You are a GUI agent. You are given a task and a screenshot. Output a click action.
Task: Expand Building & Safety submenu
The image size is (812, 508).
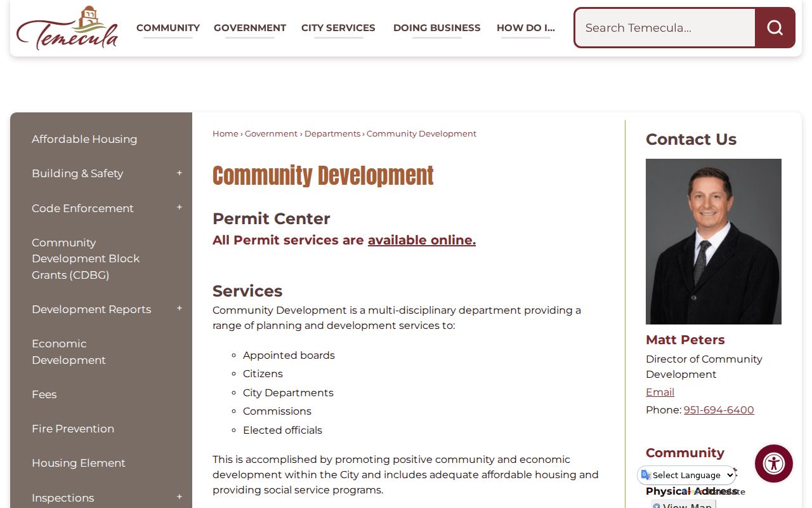point(180,173)
